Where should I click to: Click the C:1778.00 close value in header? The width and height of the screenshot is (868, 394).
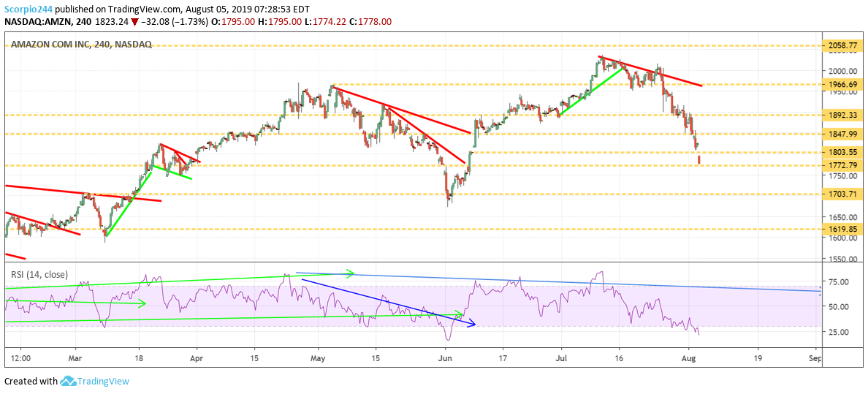[x=370, y=22]
